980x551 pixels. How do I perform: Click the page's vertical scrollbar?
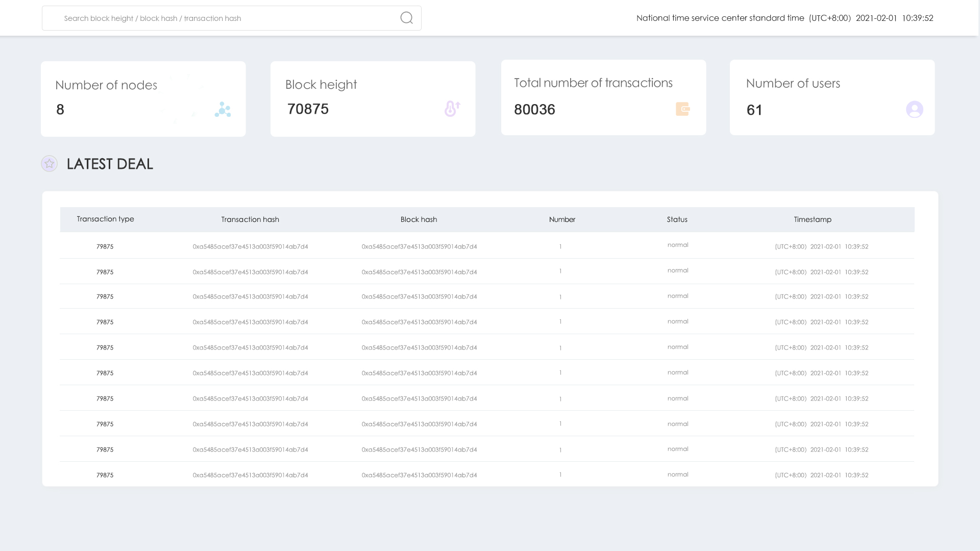[x=978, y=275]
